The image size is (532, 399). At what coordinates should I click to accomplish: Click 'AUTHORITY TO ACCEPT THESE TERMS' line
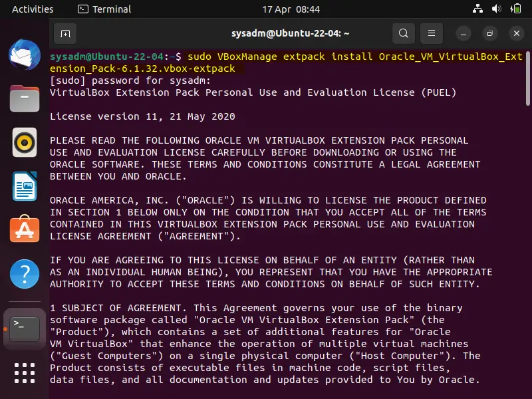(265, 284)
